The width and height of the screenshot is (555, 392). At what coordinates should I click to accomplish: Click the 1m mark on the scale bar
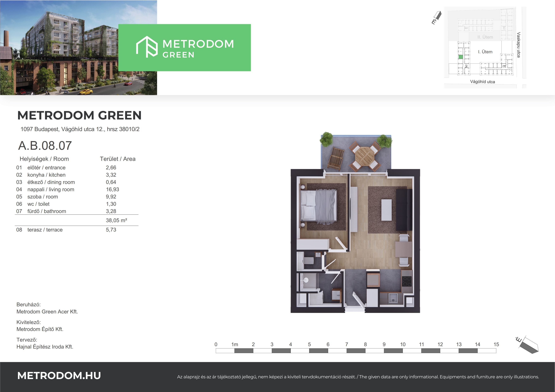[234, 344]
